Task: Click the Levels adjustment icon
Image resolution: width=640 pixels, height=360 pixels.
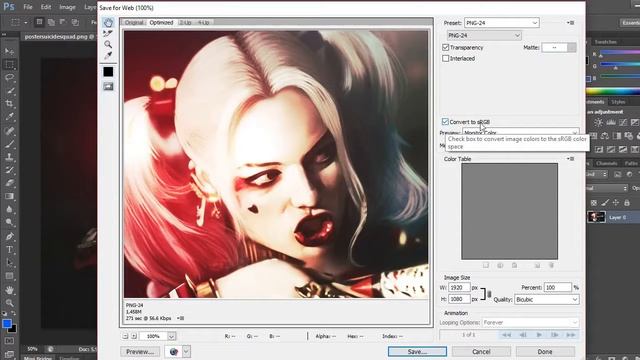Action: click(x=611, y=122)
